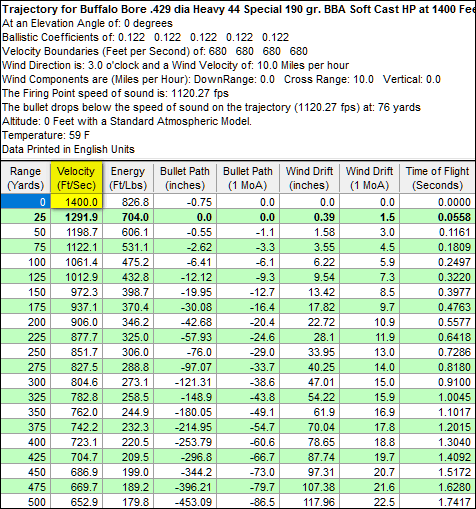Click bullet path value -296.8
The height and width of the screenshot is (509, 476).
[x=185, y=457]
